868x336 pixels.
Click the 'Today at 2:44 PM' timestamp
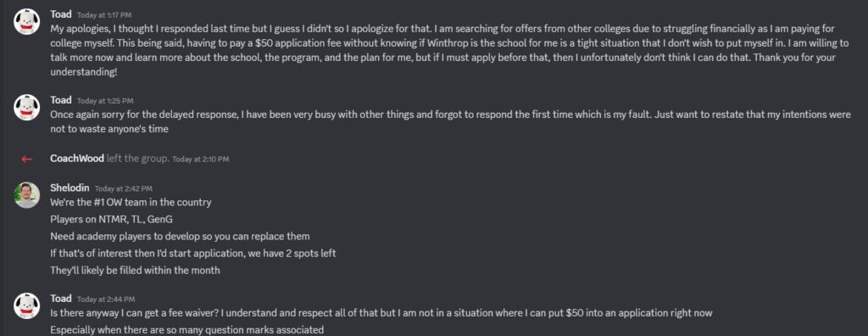click(106, 300)
